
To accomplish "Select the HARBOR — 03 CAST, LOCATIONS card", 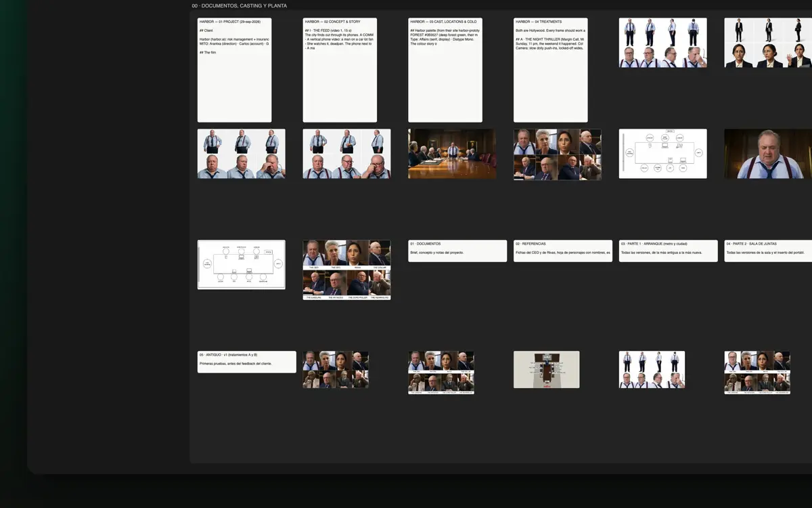I will coord(445,70).
